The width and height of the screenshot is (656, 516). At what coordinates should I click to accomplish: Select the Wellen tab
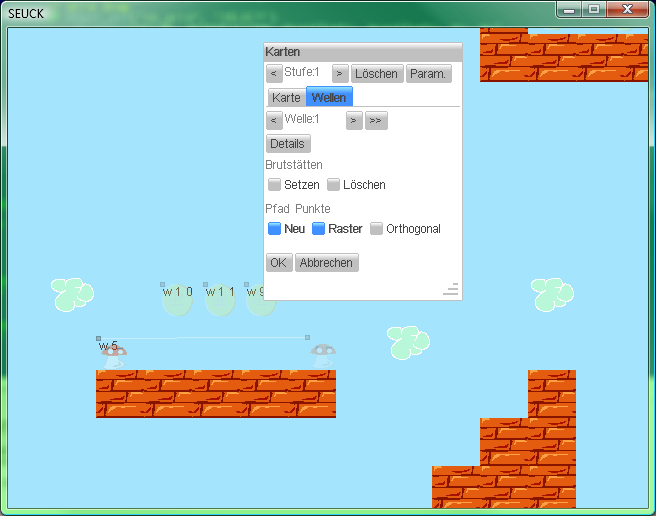pos(329,97)
